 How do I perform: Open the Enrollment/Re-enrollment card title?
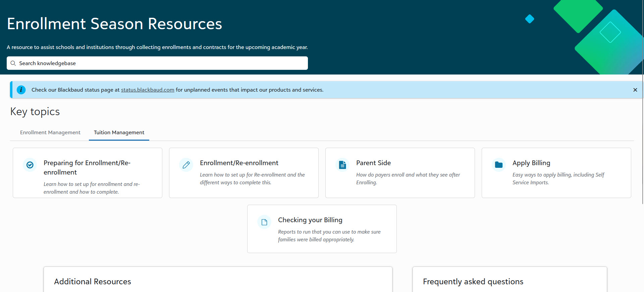(239, 163)
